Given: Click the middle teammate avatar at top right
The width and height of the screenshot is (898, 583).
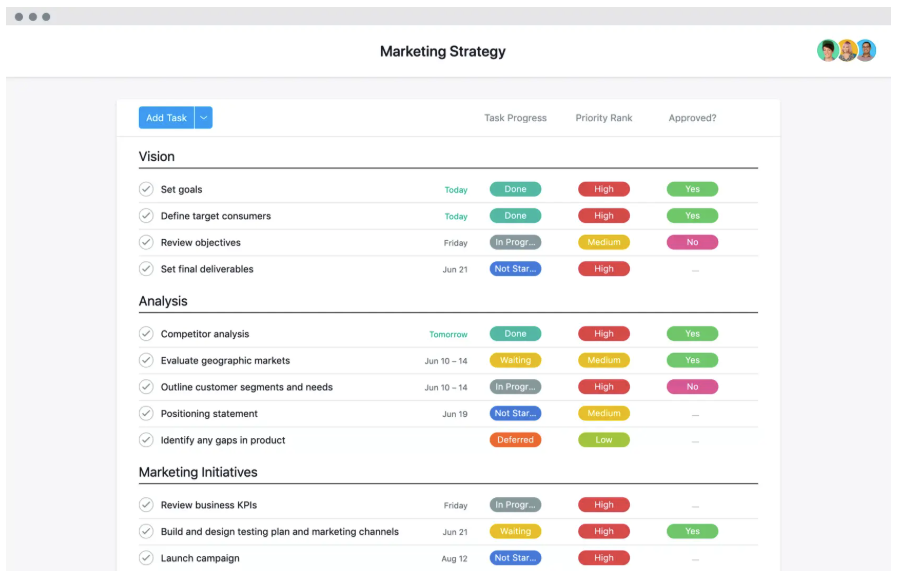Looking at the screenshot, I should [847, 51].
